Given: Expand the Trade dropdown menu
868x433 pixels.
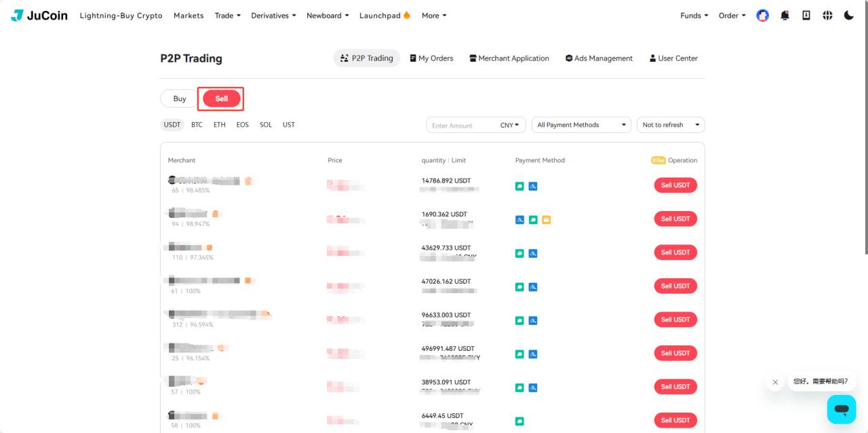Looking at the screenshot, I should click(227, 16).
